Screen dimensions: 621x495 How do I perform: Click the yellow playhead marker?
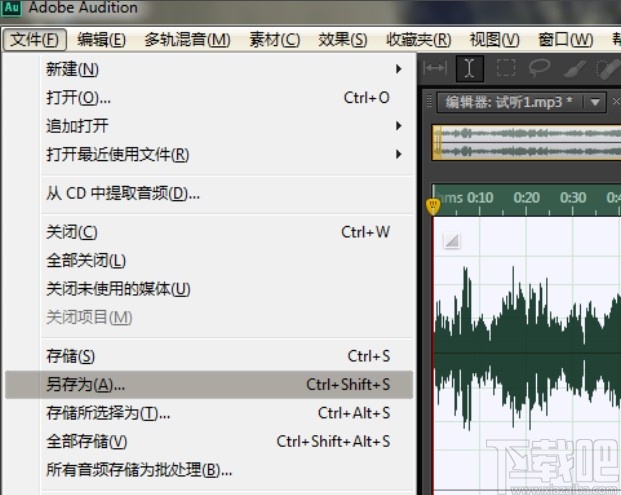pyautogui.click(x=433, y=206)
